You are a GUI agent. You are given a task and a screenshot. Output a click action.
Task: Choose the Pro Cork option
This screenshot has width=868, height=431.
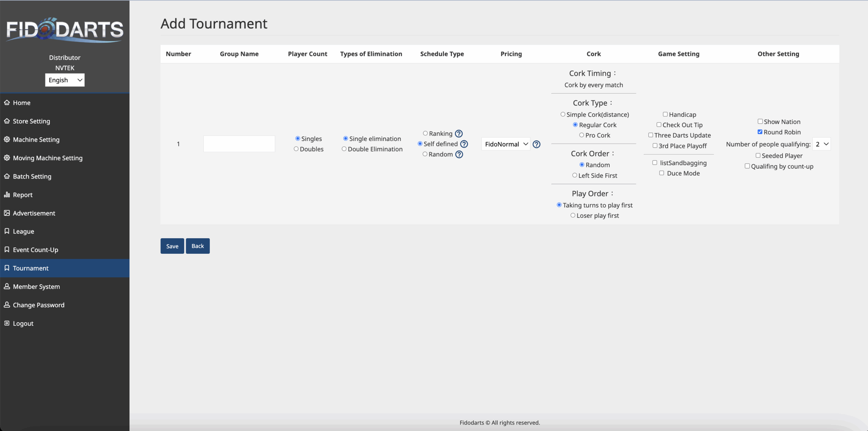click(581, 135)
